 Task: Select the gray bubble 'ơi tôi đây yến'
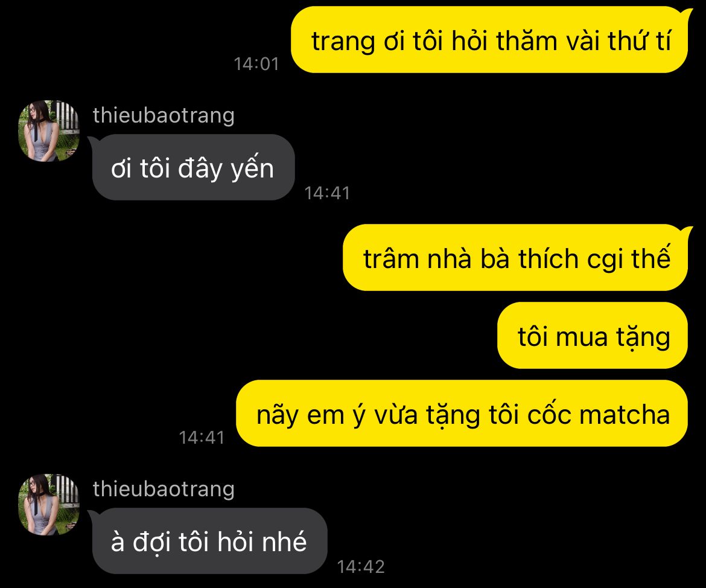click(x=193, y=168)
